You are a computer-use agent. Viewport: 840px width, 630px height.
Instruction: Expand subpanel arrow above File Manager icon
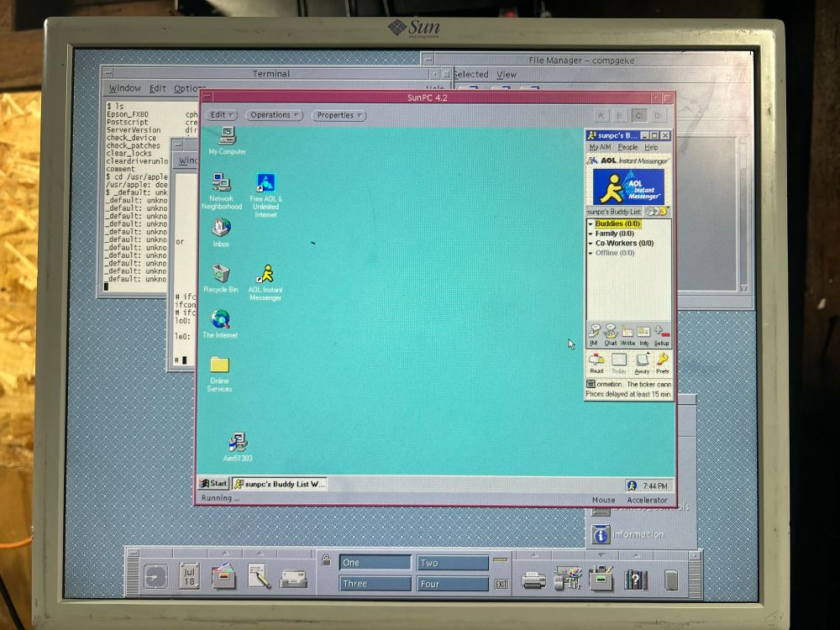coord(225,553)
